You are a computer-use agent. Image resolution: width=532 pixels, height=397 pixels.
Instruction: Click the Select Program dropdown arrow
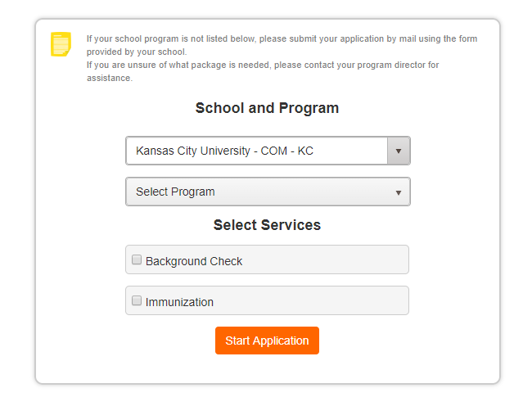click(x=399, y=192)
